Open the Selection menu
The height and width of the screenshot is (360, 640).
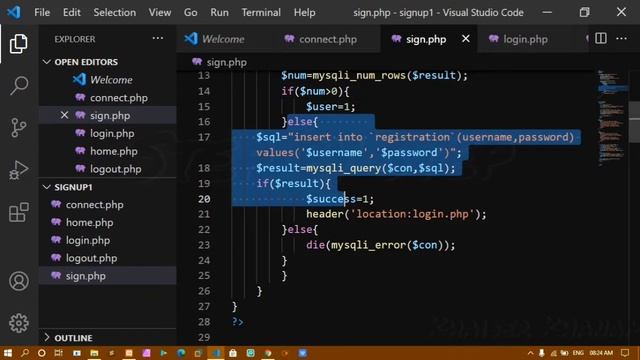[114, 13]
